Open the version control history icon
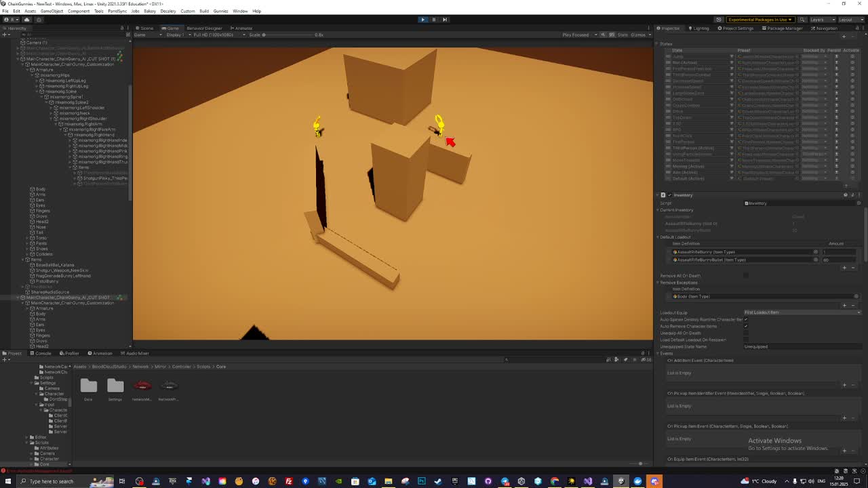 point(39,20)
